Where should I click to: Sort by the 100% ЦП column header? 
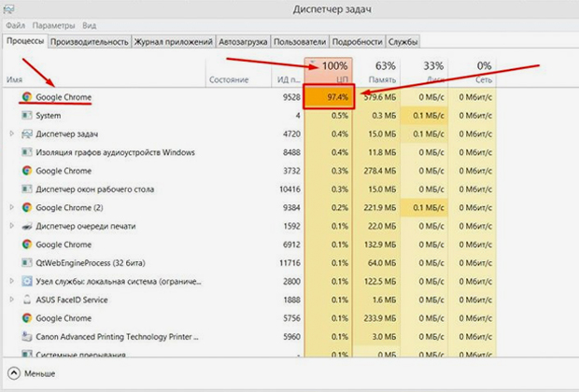click(x=329, y=72)
